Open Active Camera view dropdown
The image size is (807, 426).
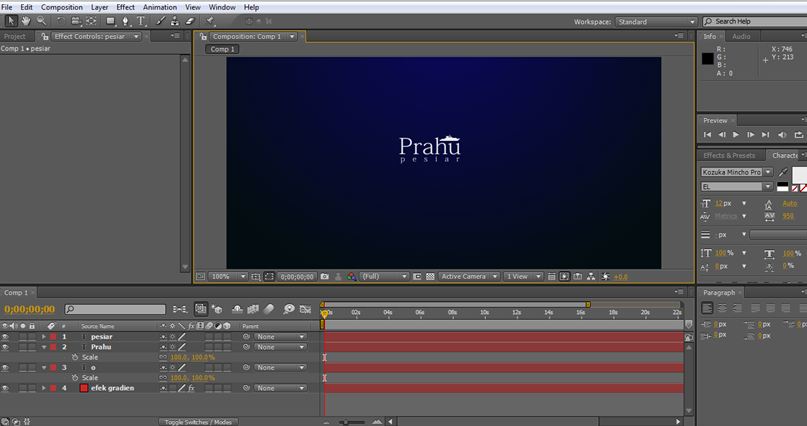pos(469,276)
